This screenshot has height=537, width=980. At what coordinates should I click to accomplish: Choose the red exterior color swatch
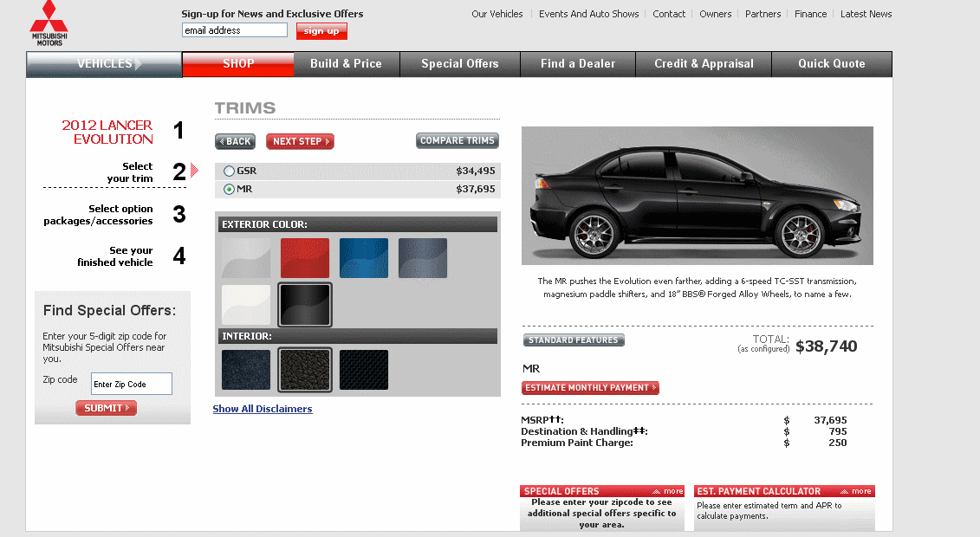point(305,258)
